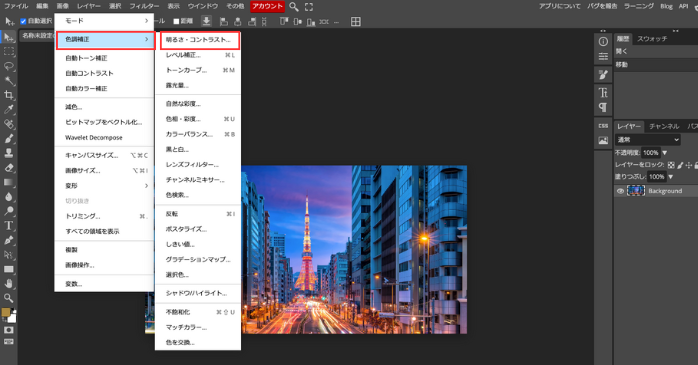
Task: Select the Blur droplet tool
Action: (8, 196)
